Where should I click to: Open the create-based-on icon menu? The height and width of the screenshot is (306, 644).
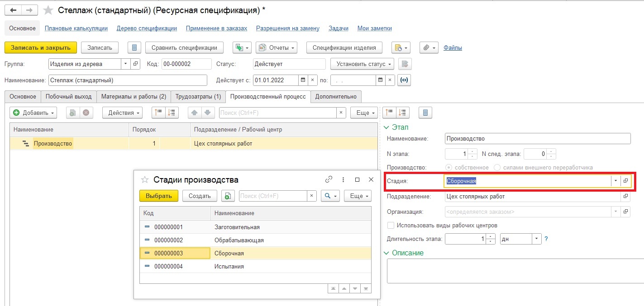pos(242,47)
